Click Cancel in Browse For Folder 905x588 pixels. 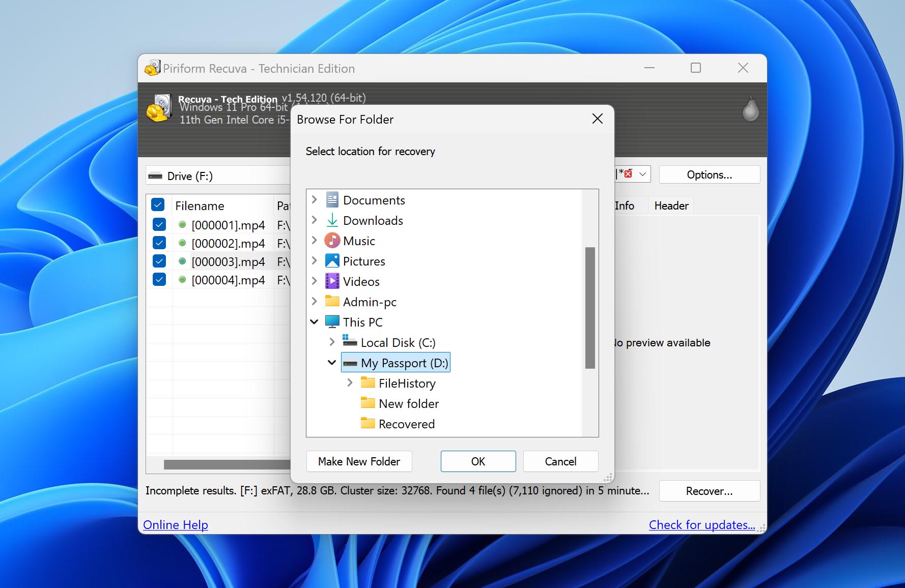[560, 461]
